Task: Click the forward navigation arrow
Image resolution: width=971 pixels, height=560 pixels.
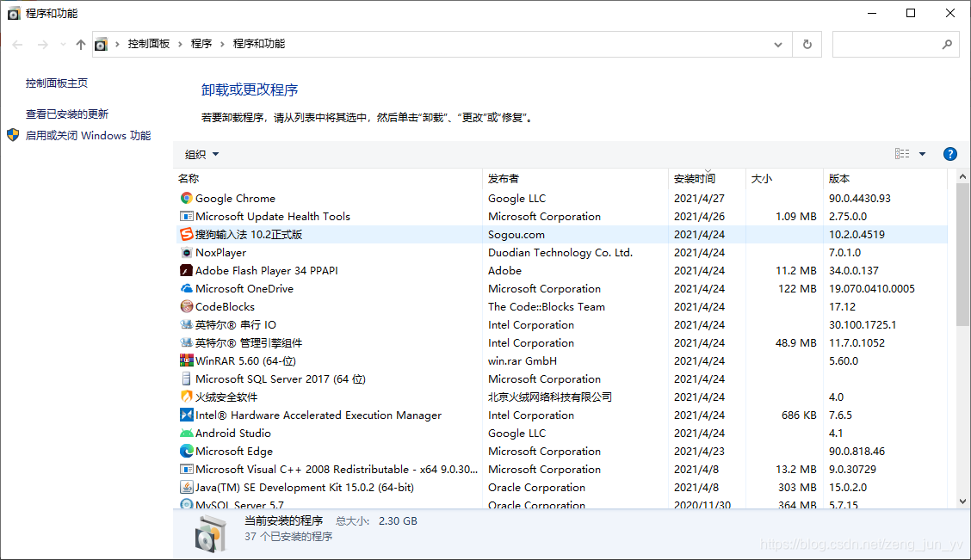Action: click(43, 44)
